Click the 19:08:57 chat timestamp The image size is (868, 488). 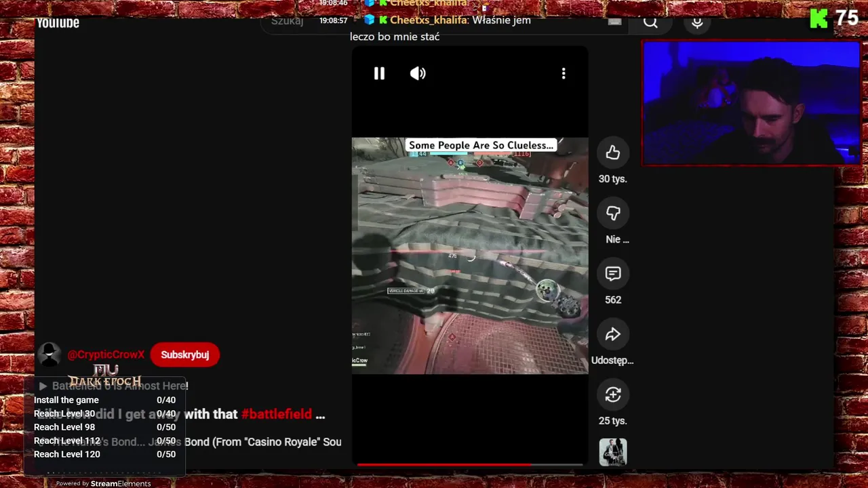pyautogui.click(x=334, y=21)
